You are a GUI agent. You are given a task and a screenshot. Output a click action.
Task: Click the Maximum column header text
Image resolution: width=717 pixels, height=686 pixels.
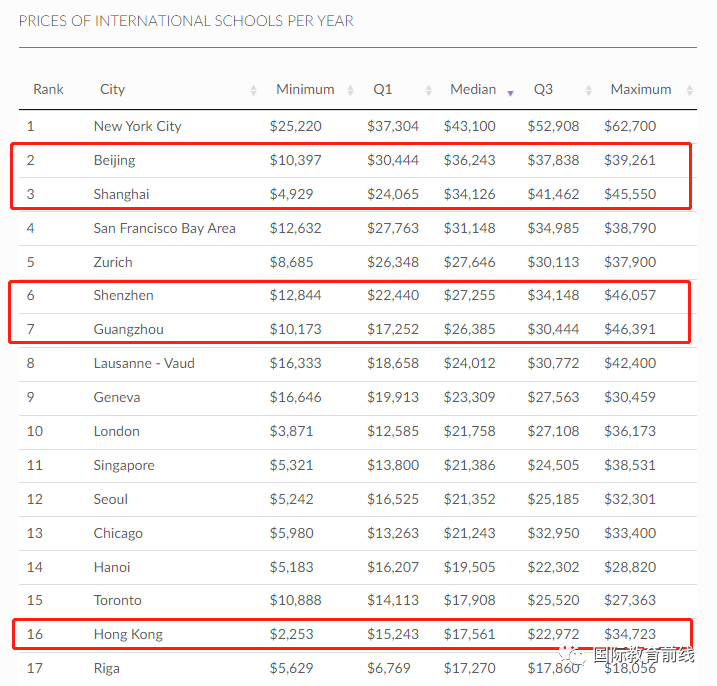641,89
